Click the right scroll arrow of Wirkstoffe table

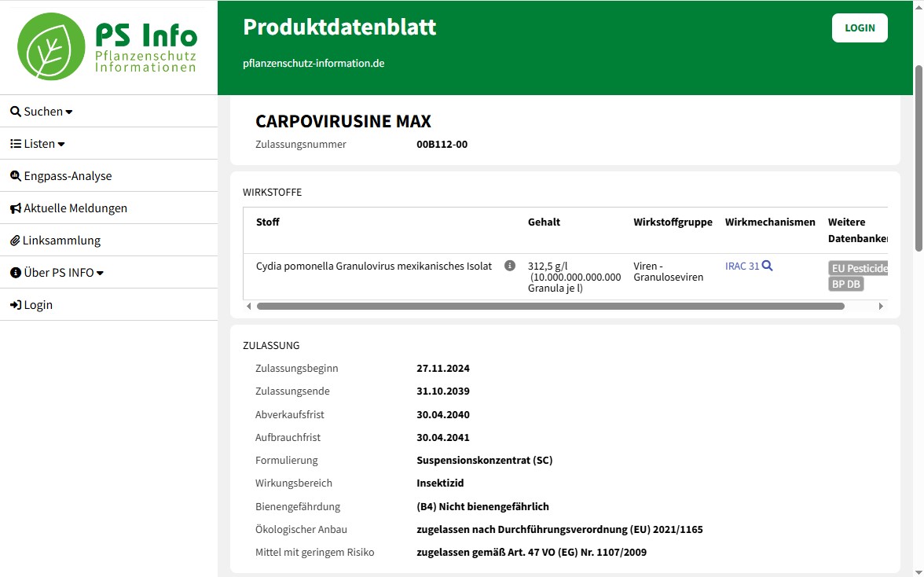881,306
